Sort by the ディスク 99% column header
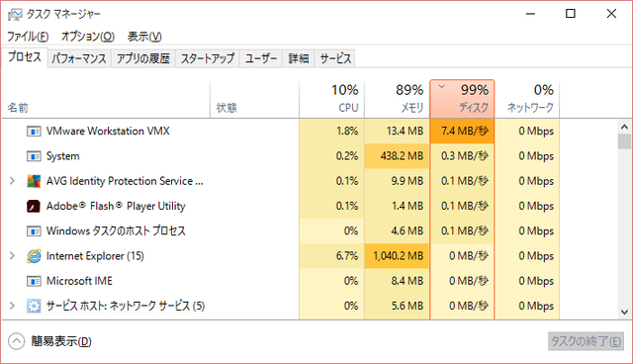Viewport: 633px width, 364px height. (462, 99)
